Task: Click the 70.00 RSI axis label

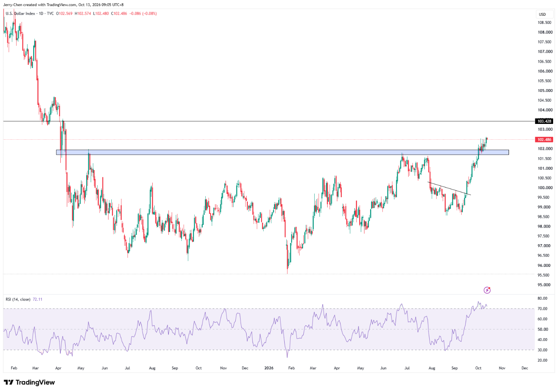Action: (543, 309)
